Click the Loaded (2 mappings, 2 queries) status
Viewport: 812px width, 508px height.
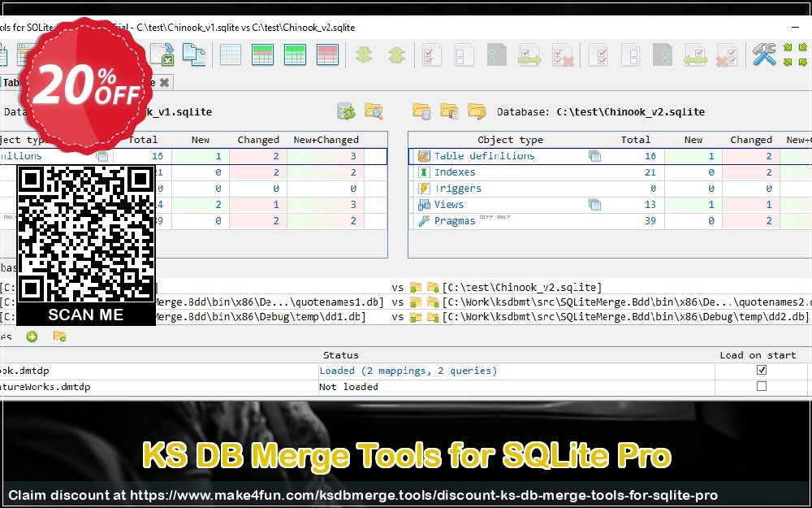pyautogui.click(x=408, y=371)
